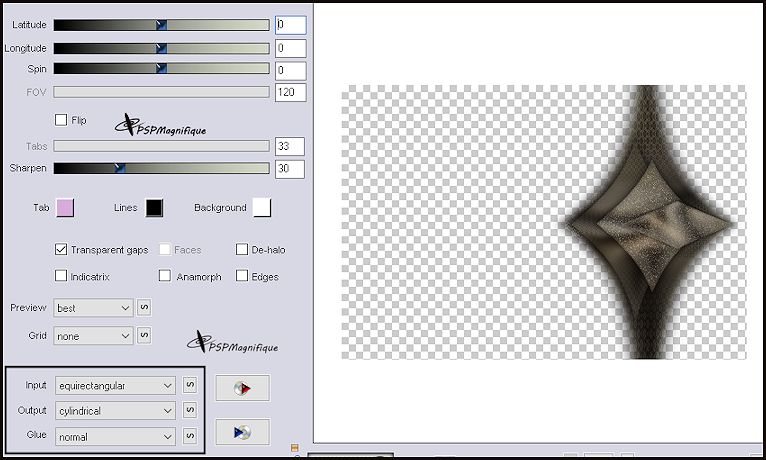Open the Preview quality dropdown
This screenshot has height=460, width=766.
click(93, 308)
